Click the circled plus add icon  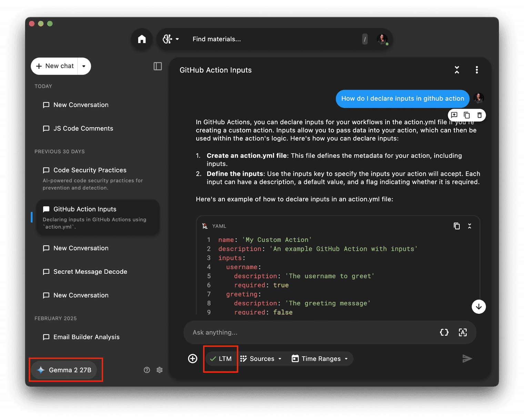(x=193, y=359)
